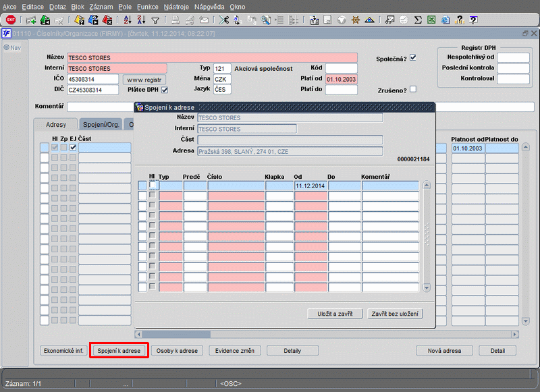Click the Evidence změn button
Viewport: 540px width, 392px height.
[235, 351]
